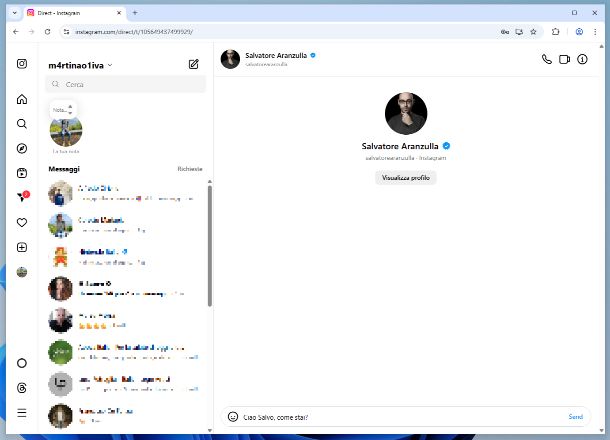Click Salvatore Aranzulla large profile photo
The image size is (610, 440).
coord(406,113)
